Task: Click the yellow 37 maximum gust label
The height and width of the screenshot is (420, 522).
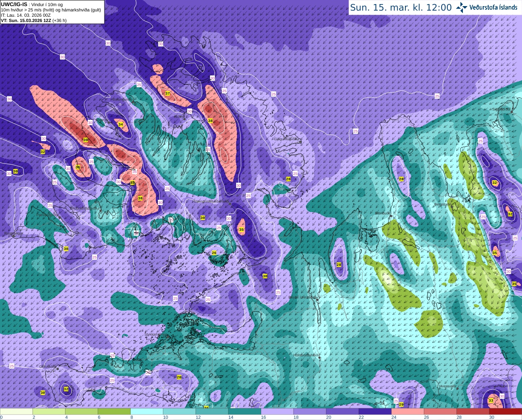Action: 167,93
